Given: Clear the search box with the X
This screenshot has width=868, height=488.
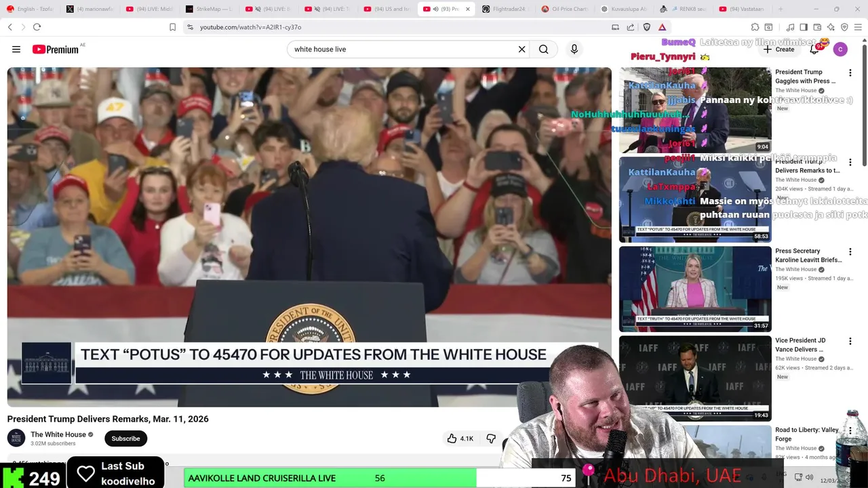Looking at the screenshot, I should (521, 49).
